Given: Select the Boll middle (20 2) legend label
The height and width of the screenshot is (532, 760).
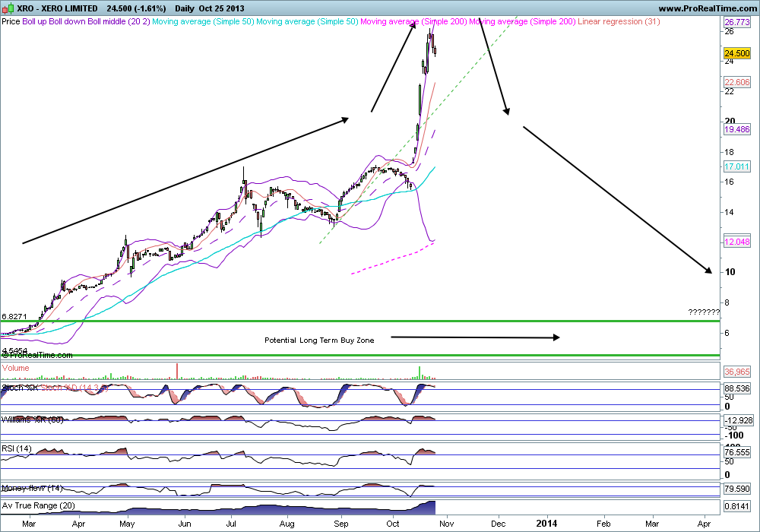Looking at the screenshot, I should [119, 21].
